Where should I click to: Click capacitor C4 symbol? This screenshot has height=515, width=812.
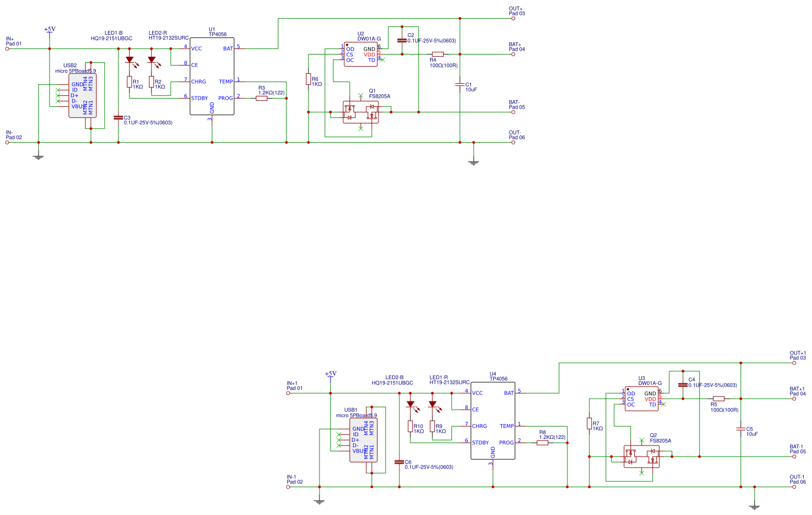click(683, 385)
